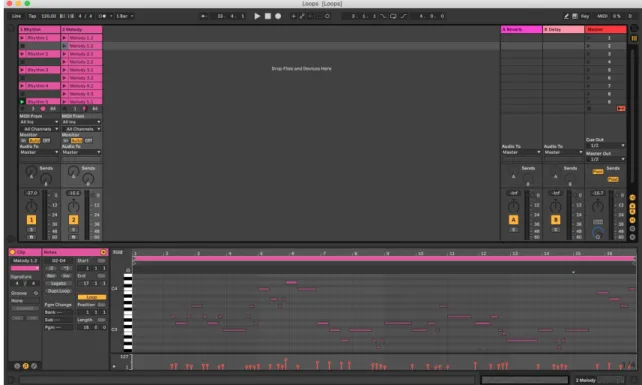Select the 1 Rhythm track header
The width and height of the screenshot is (642, 385).
(x=39, y=29)
